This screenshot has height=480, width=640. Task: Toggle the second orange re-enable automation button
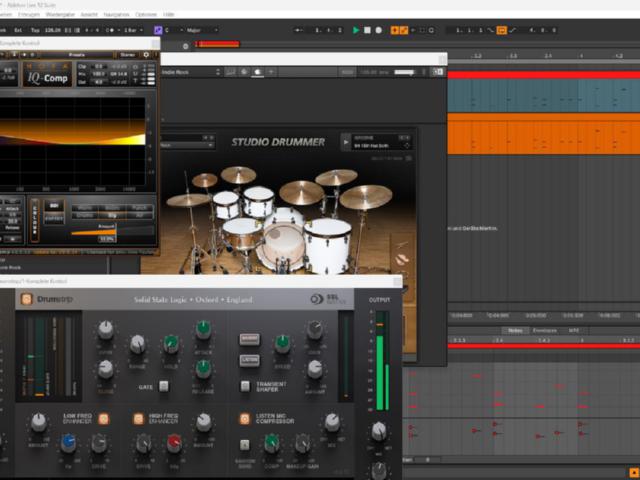tap(404, 30)
